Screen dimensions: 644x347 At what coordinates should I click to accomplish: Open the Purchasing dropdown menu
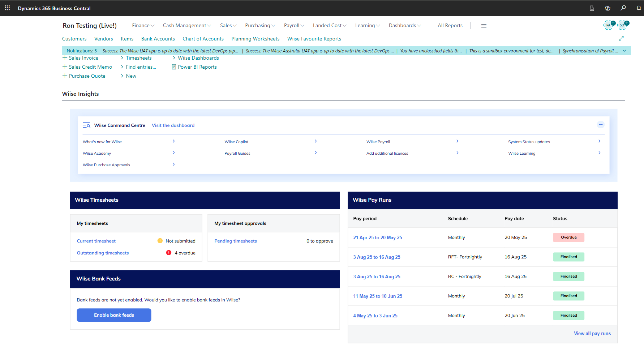click(260, 25)
